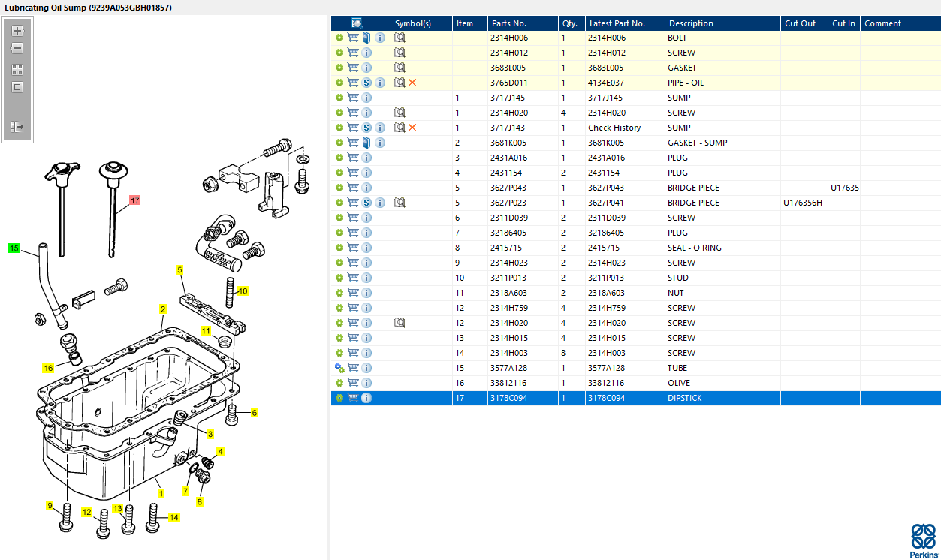
Task: Click the search icon in the table header
Action: [x=357, y=23]
